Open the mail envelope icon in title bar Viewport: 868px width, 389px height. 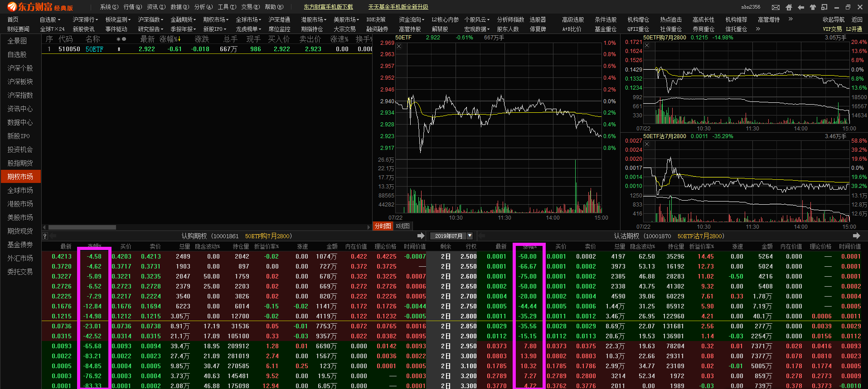tap(776, 7)
